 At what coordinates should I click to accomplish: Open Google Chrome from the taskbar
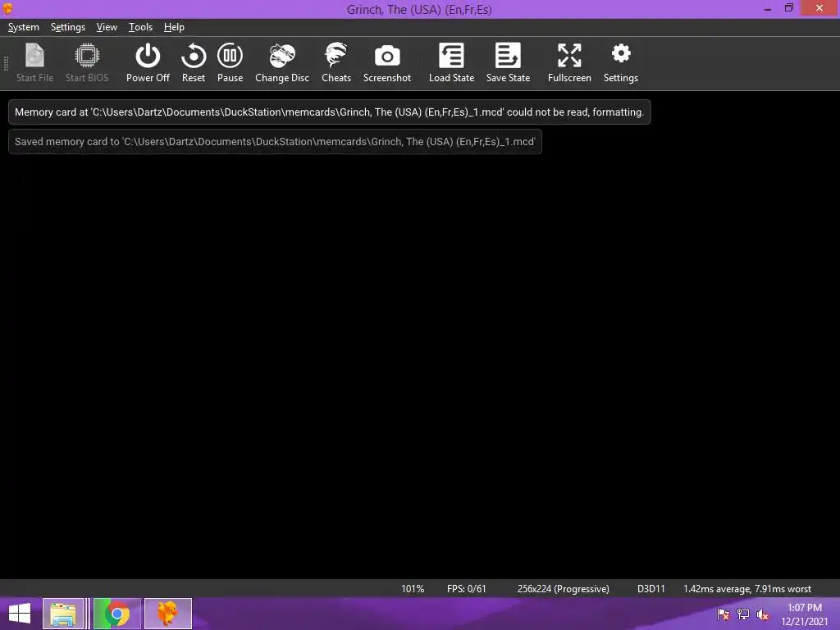tap(117, 614)
